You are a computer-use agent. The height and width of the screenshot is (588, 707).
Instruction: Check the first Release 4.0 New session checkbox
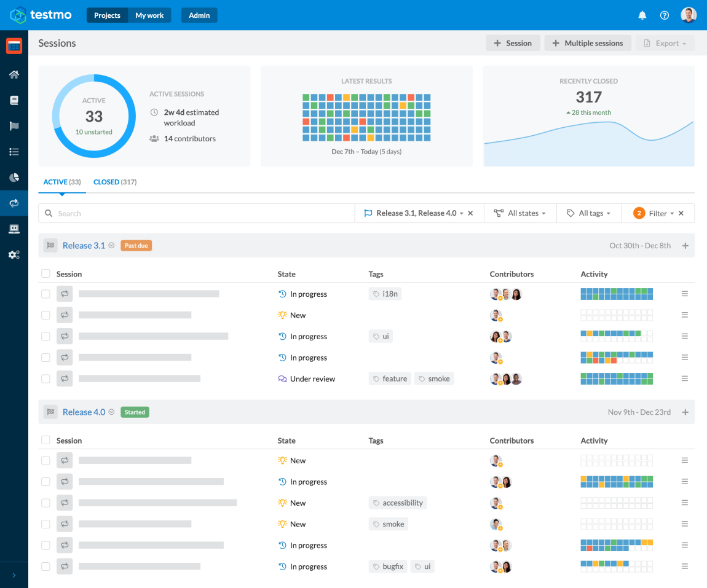[45, 460]
